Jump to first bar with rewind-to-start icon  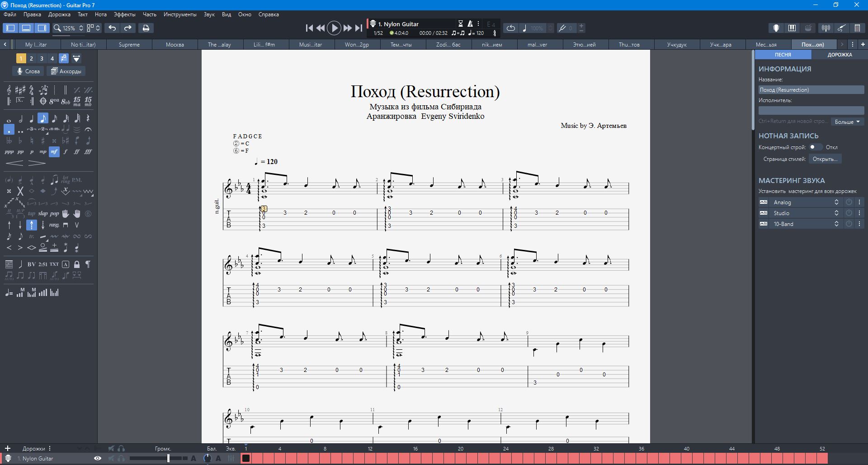(x=309, y=28)
